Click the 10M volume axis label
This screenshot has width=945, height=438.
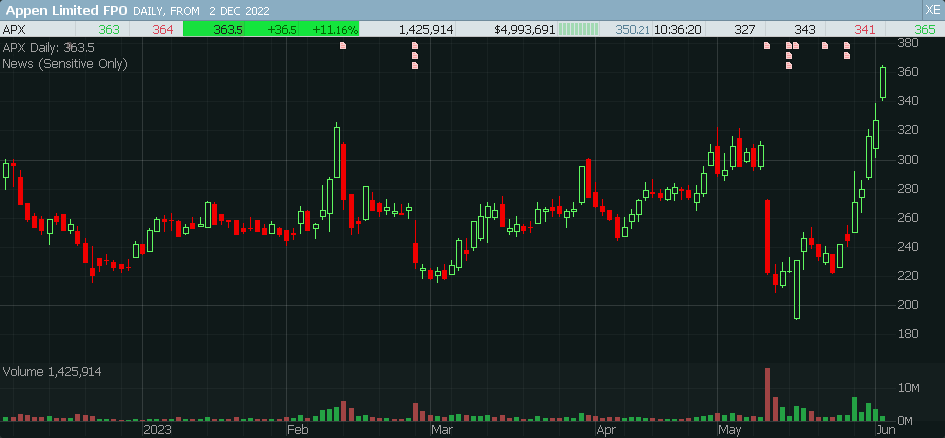click(x=909, y=388)
